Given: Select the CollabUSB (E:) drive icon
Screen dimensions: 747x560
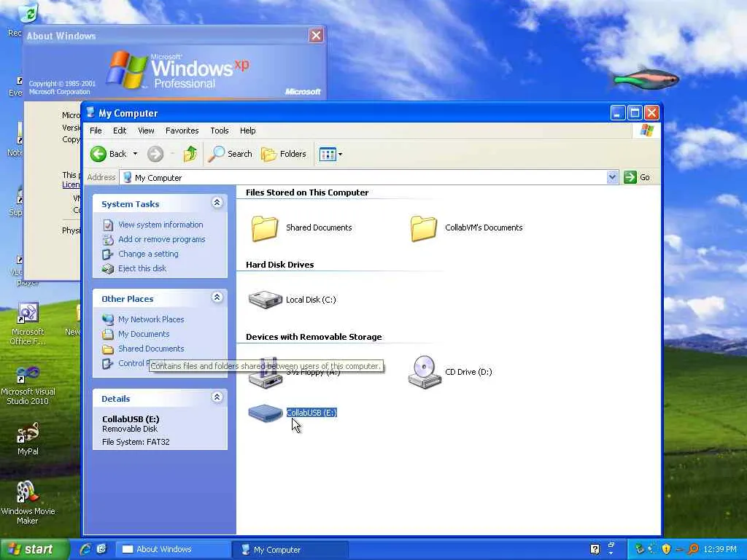Looking at the screenshot, I should pyautogui.click(x=266, y=413).
